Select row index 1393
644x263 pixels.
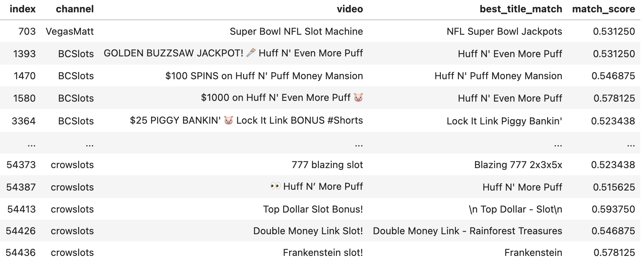pyautogui.click(x=24, y=54)
